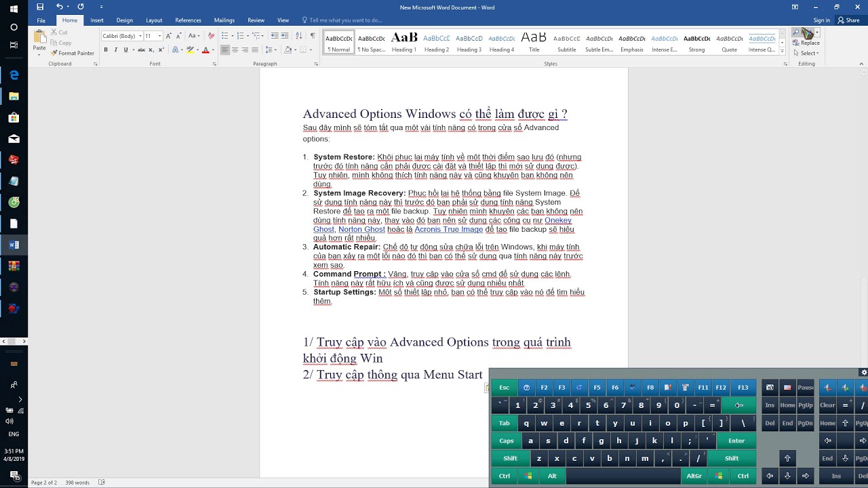Launch Edge from the taskbar
The height and width of the screenshot is (488, 868).
(x=14, y=75)
